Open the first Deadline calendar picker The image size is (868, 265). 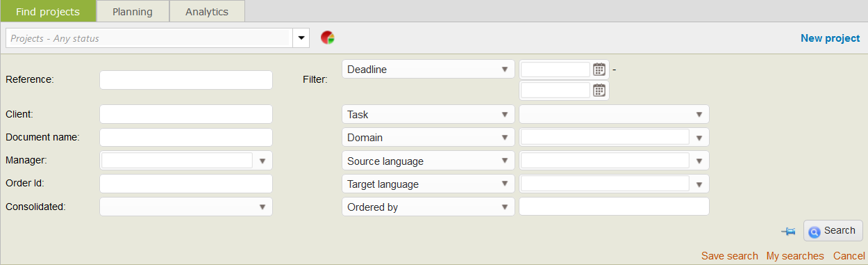point(599,70)
